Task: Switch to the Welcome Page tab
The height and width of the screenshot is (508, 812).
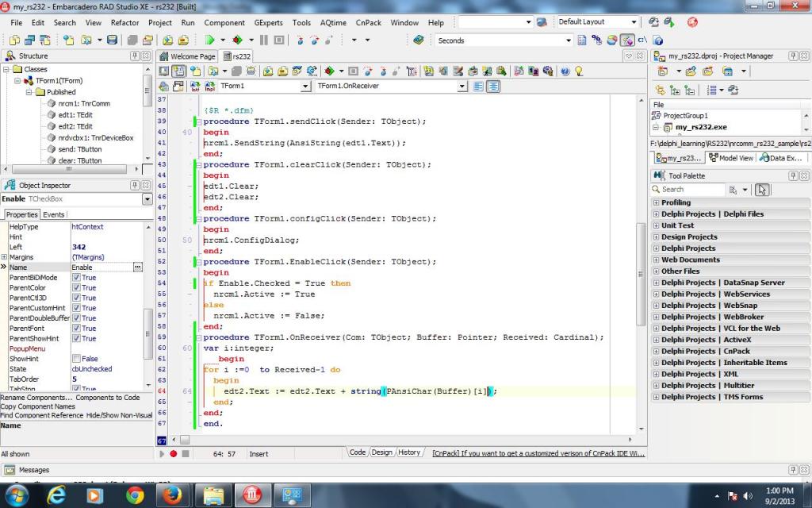Action: [x=188, y=56]
